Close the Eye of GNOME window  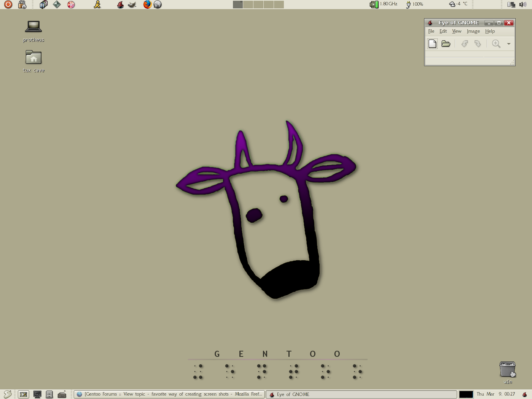tap(509, 23)
